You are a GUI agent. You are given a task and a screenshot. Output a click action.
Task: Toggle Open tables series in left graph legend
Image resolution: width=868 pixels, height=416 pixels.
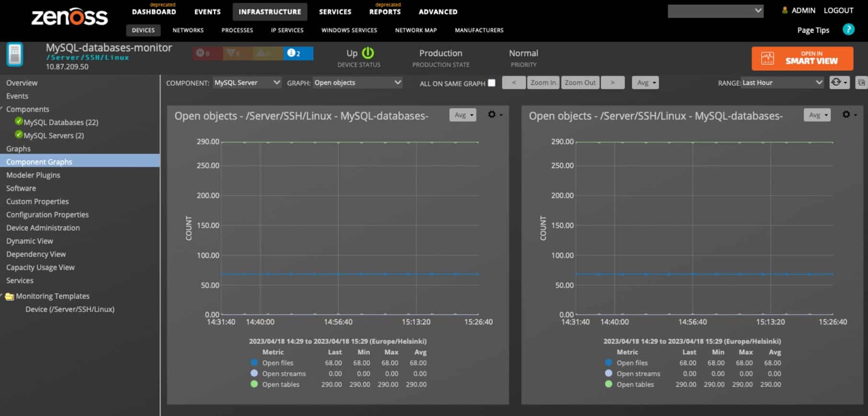[254, 384]
